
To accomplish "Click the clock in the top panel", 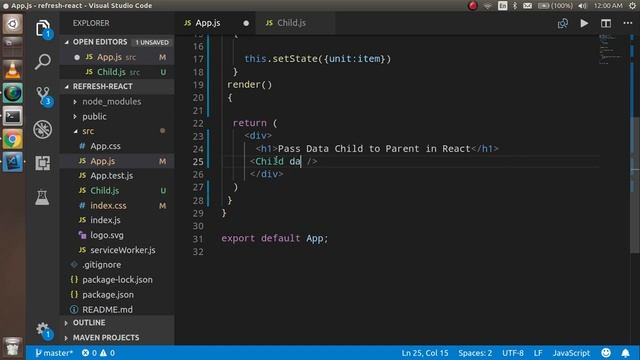I will click(608, 6).
